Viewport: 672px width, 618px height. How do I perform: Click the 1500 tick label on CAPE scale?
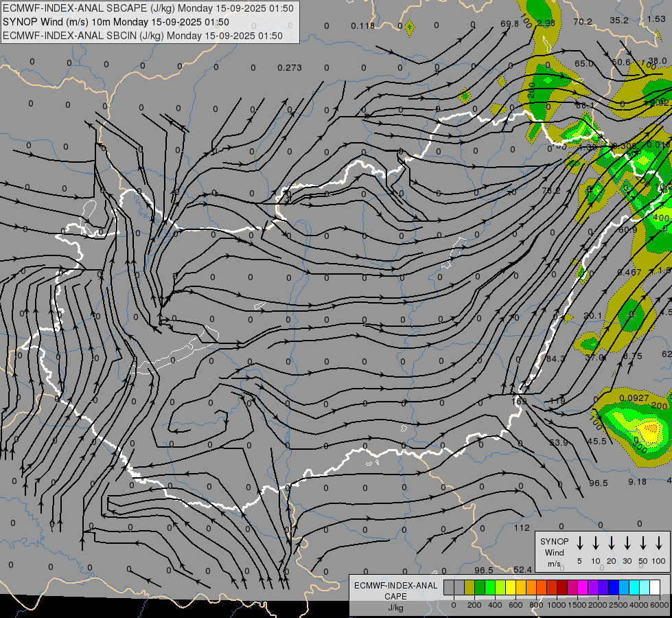tap(577, 605)
